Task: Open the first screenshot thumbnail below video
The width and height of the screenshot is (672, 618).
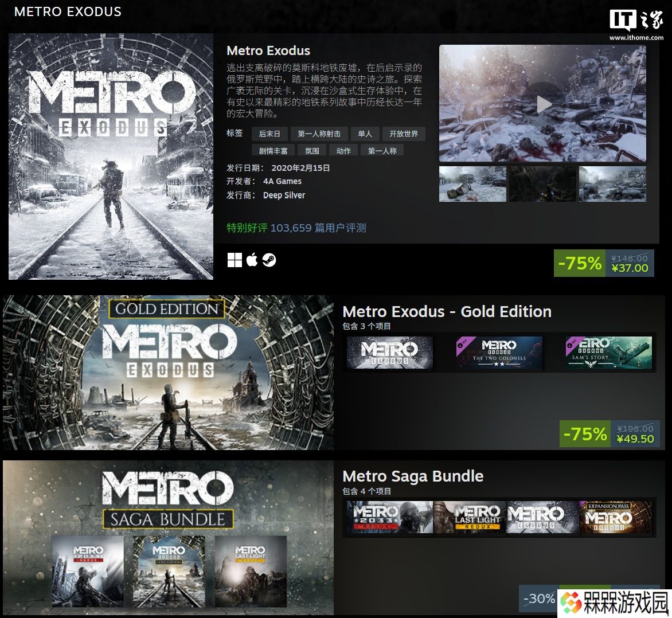Action: (x=472, y=184)
